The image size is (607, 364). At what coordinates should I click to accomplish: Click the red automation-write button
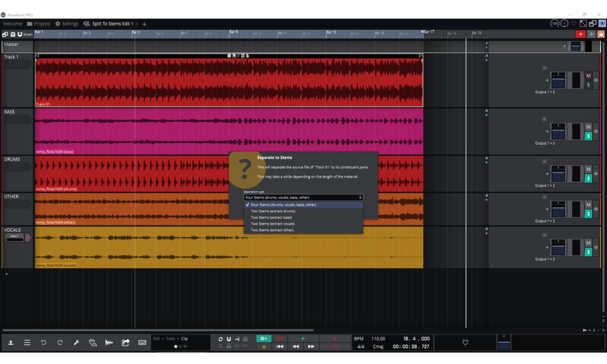[x=280, y=339]
